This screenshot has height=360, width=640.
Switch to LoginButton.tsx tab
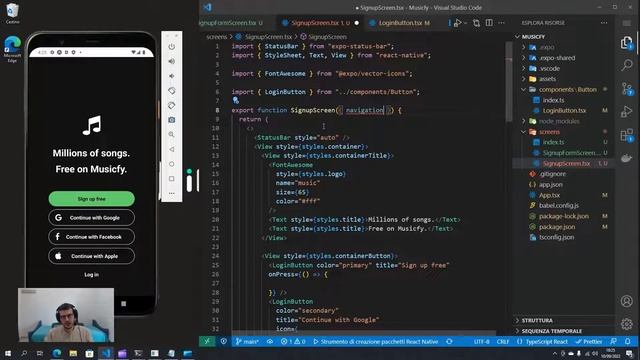(401, 23)
